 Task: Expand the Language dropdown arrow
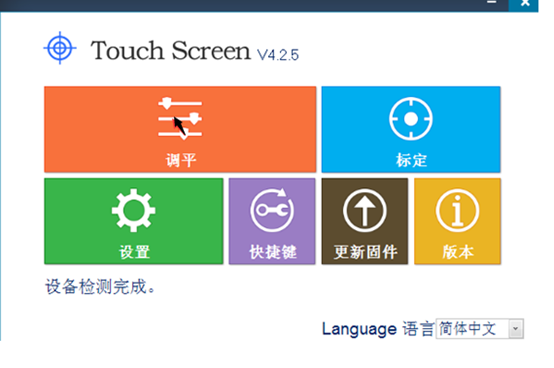(515, 329)
